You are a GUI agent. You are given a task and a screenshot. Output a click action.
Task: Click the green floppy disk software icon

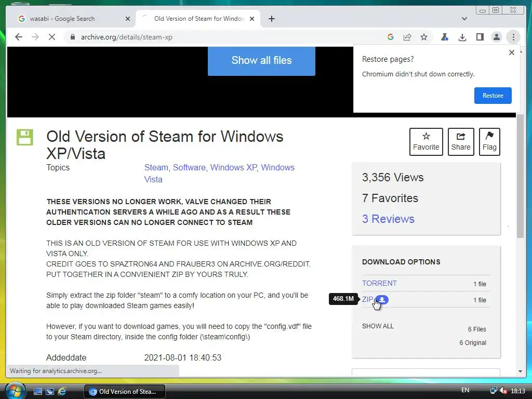[25, 137]
